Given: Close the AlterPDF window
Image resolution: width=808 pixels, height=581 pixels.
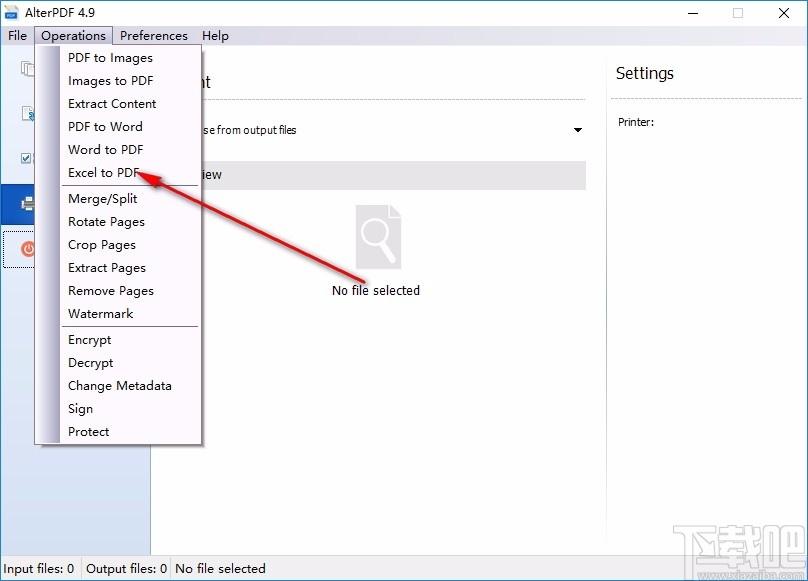Looking at the screenshot, I should tap(784, 13).
